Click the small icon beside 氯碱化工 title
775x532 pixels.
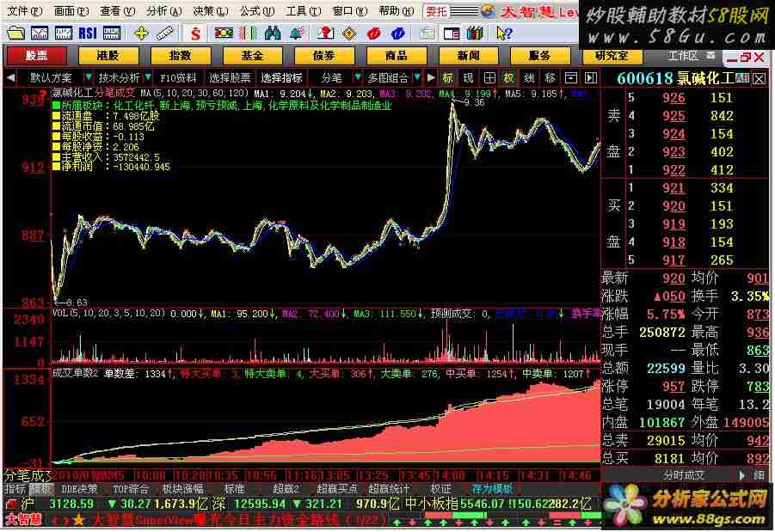(742, 77)
